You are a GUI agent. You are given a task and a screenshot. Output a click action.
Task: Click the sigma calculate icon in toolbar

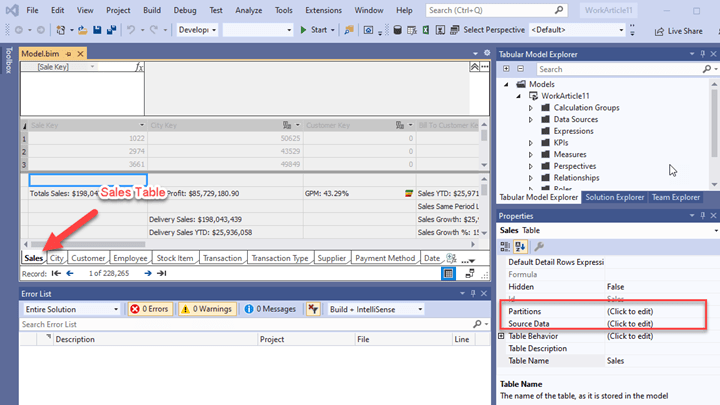[440, 30]
